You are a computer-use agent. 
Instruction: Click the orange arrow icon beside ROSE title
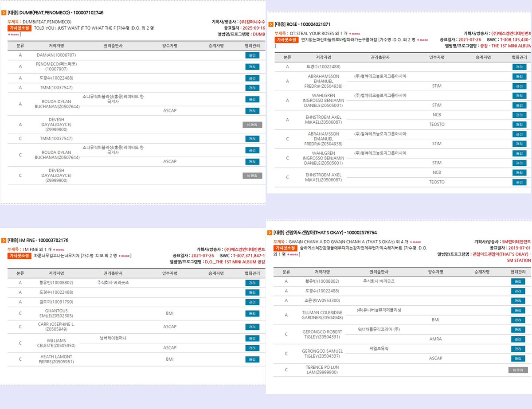(x=271, y=24)
